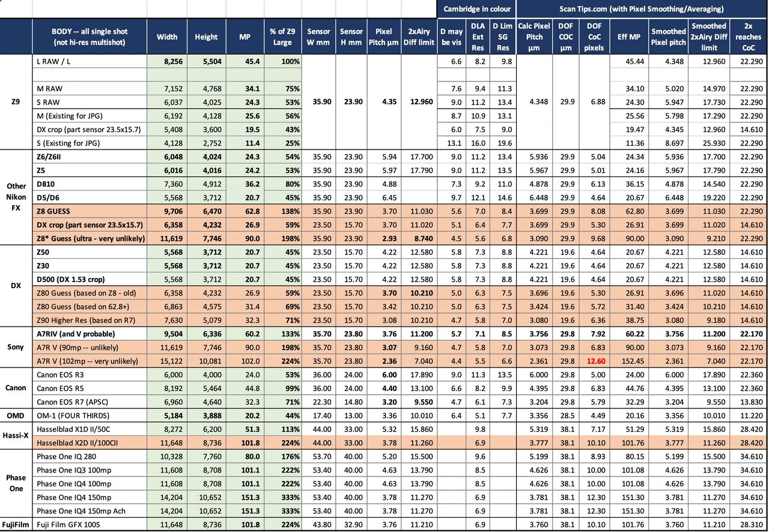769x532 pixels.
Task: Click the 'Fuji Film GFX 100S' cell
Action: 90,524
